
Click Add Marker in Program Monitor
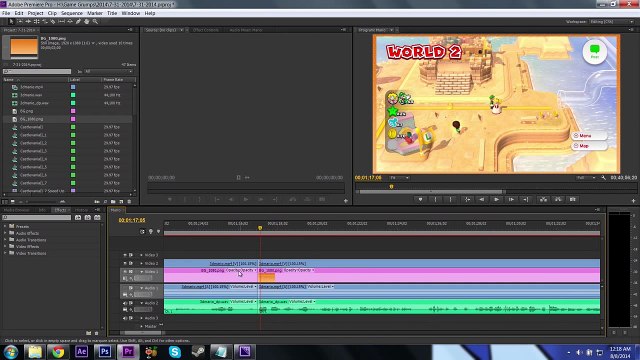pyautogui.click(x=420, y=199)
